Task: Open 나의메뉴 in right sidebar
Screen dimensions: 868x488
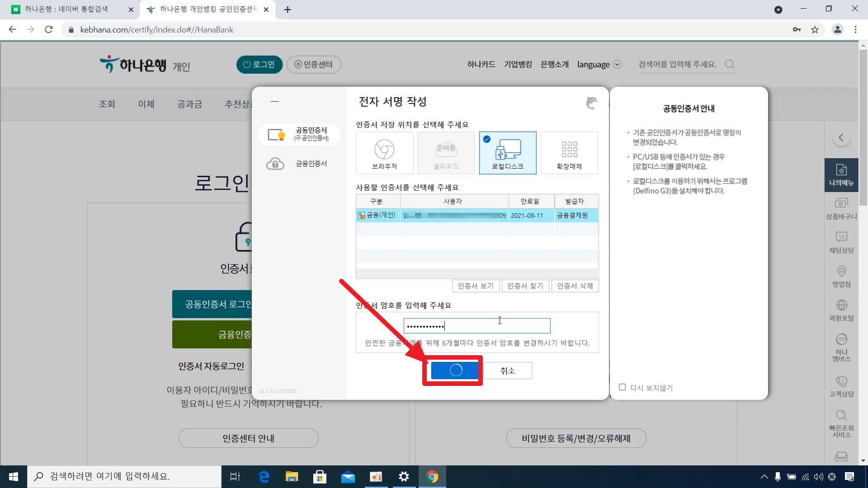Action: 841,175
